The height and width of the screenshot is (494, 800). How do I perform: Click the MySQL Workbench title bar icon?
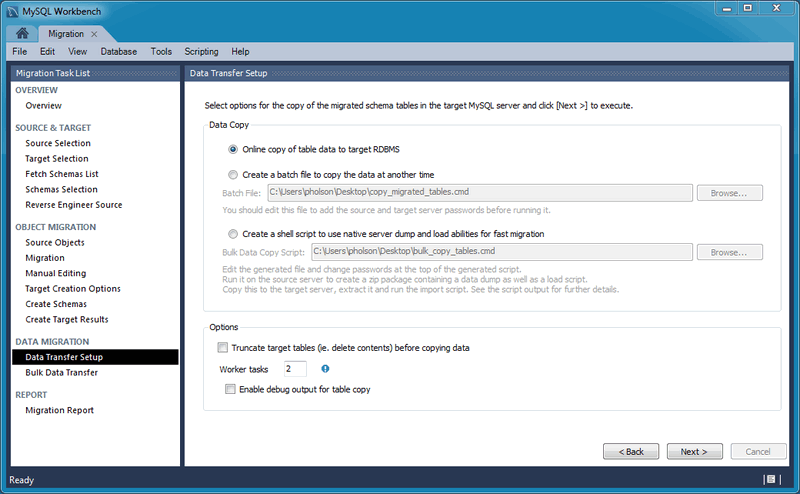13,11
